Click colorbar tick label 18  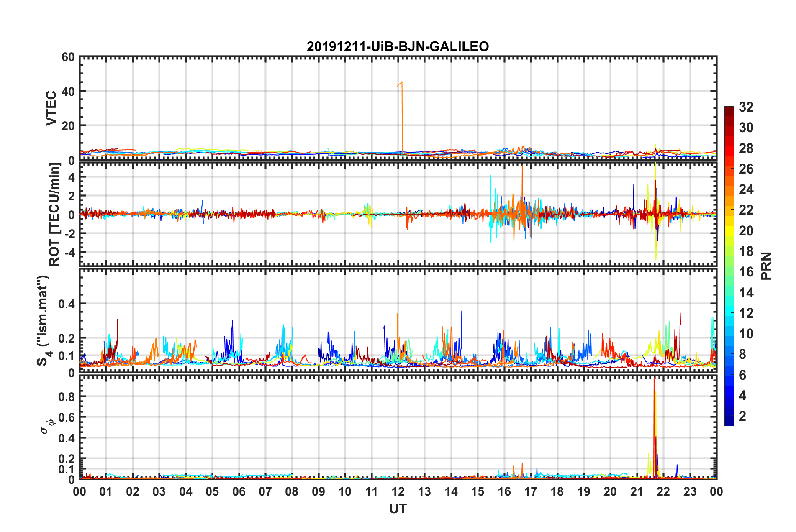[x=746, y=251]
